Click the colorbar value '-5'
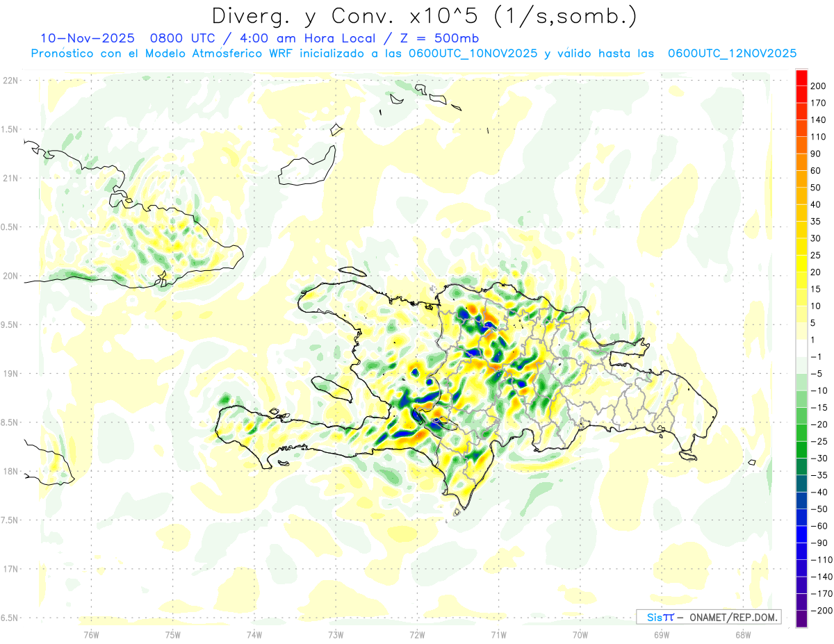 point(816,374)
